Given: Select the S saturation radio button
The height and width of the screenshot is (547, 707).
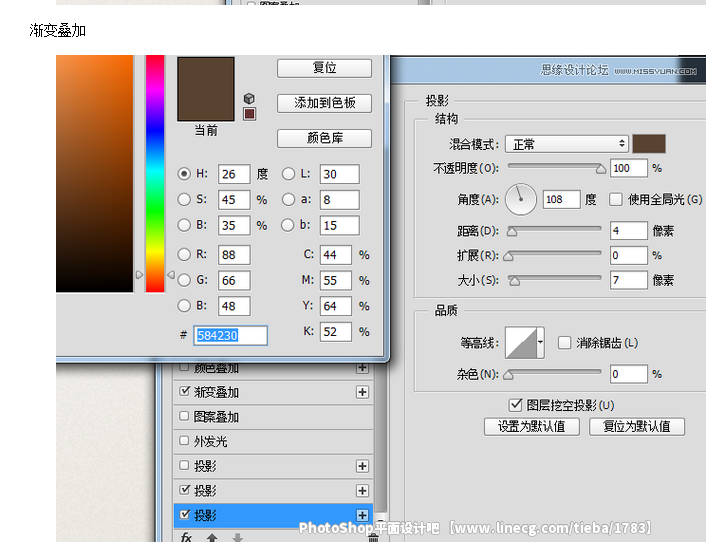Looking at the screenshot, I should (x=184, y=199).
